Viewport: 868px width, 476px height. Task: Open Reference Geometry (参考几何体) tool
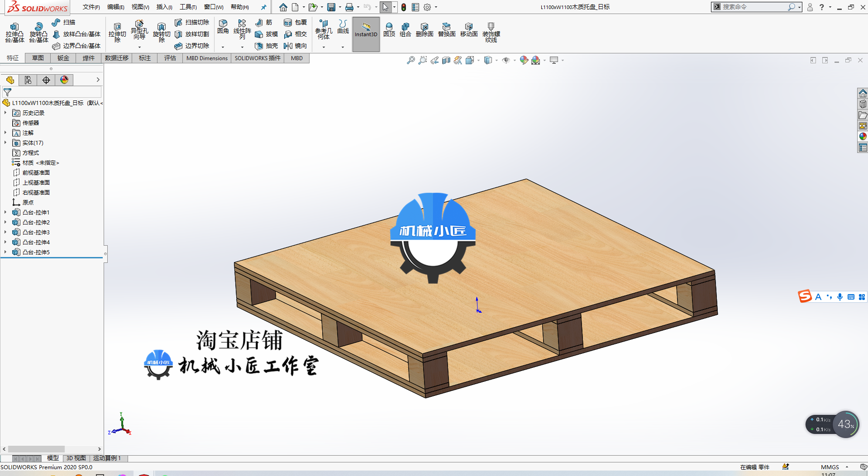coord(324,29)
